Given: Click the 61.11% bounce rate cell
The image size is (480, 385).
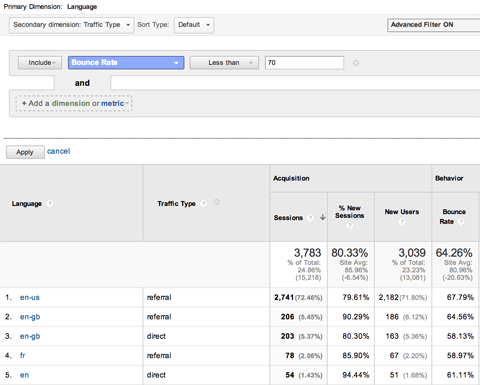Looking at the screenshot, I should tap(460, 375).
